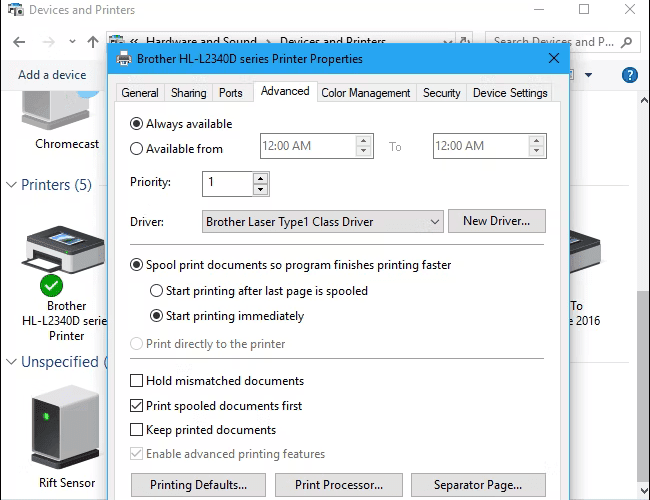650x500 pixels.
Task: Open the view options dropdown arrow
Action: (x=588, y=75)
